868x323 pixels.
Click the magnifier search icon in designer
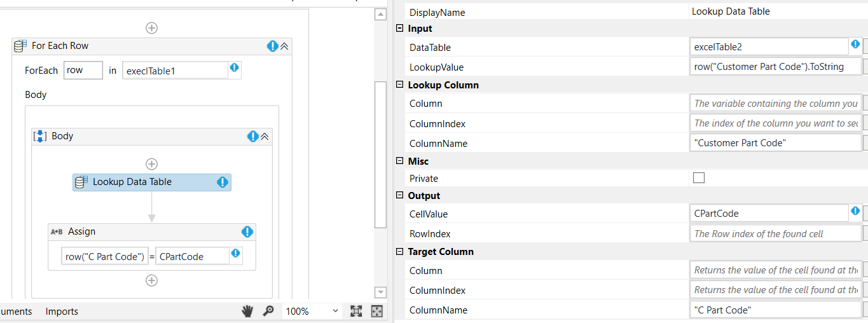(x=268, y=311)
